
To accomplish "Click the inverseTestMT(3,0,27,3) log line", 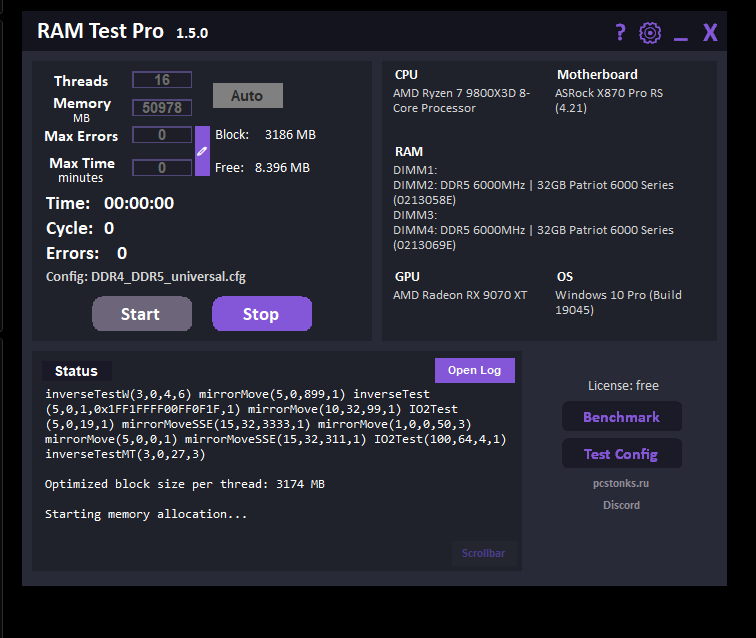I will click(x=125, y=454).
